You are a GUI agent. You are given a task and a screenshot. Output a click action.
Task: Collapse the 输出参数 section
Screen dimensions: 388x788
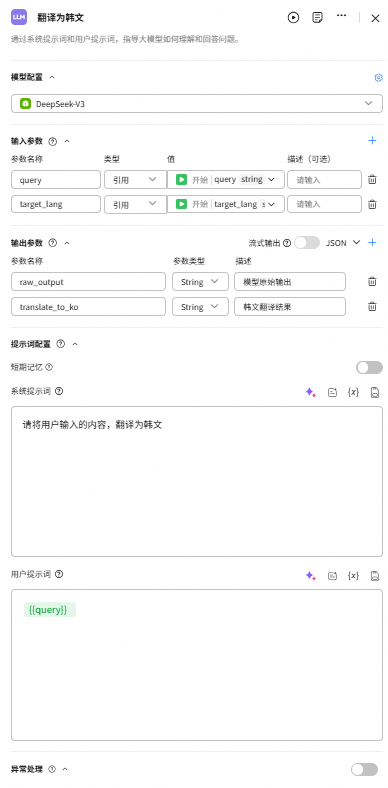(x=67, y=243)
